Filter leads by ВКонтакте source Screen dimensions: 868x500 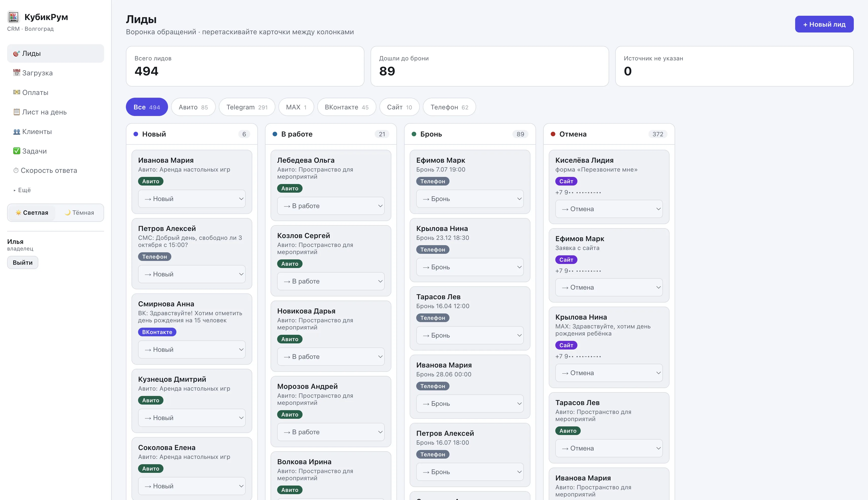346,107
